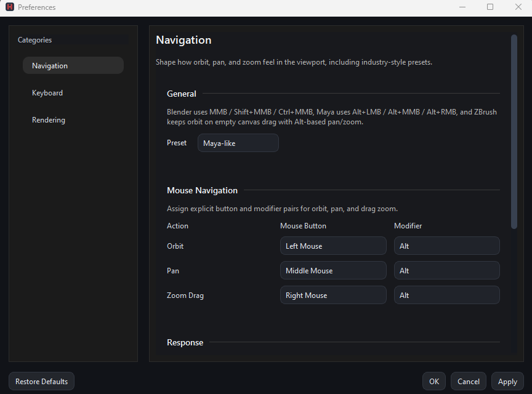Viewport: 532px width, 394px height.
Task: Open the Orbit modifier selector
Action: [x=447, y=246]
